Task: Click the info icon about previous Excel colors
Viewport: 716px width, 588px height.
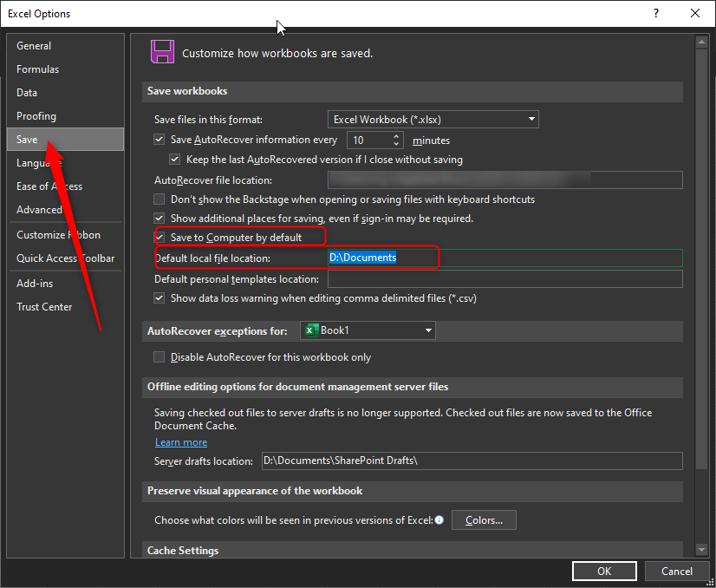Action: coord(439,519)
